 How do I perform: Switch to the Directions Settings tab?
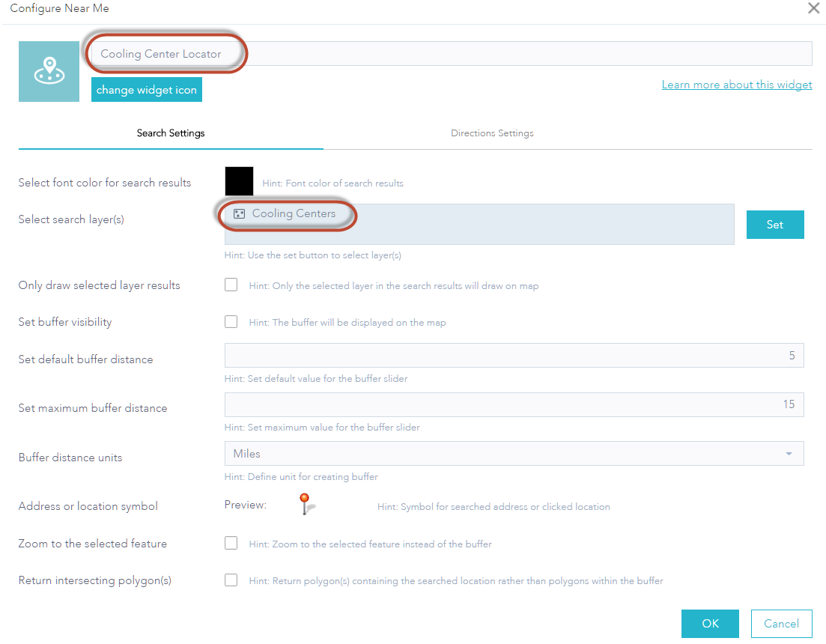click(492, 133)
